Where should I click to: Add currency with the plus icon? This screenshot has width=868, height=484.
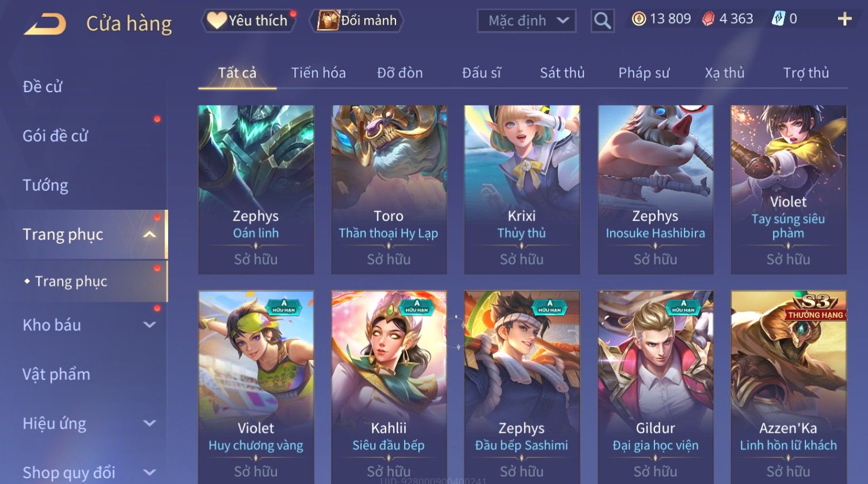[844, 20]
